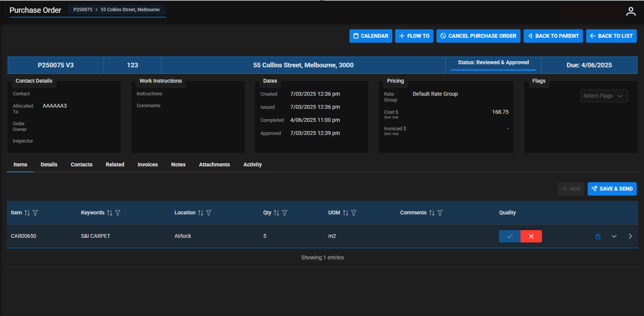
Task: Sort the Keywords column
Action: click(x=110, y=213)
